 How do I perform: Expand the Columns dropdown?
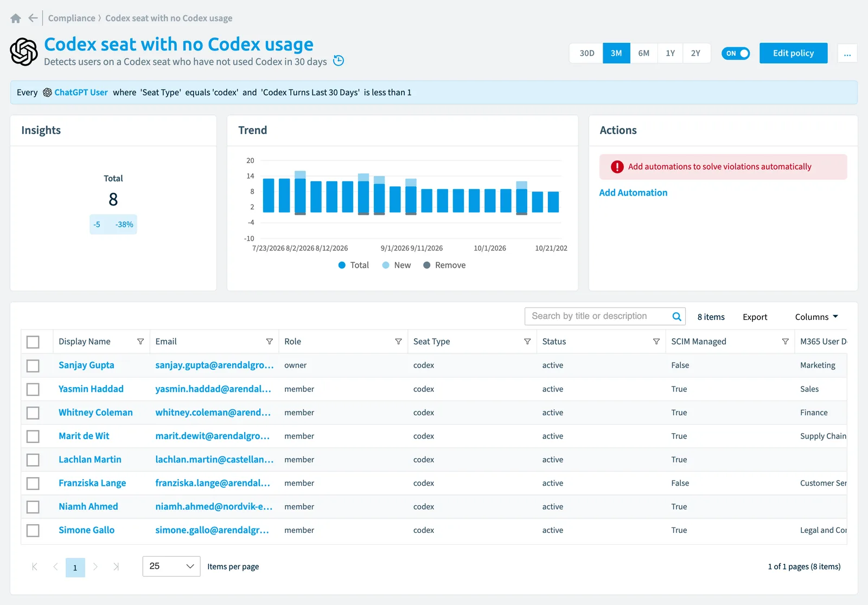pos(816,317)
